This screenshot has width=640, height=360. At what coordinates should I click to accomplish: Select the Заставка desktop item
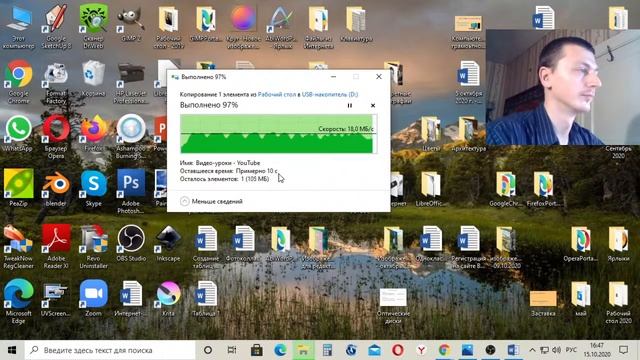pos(543,303)
